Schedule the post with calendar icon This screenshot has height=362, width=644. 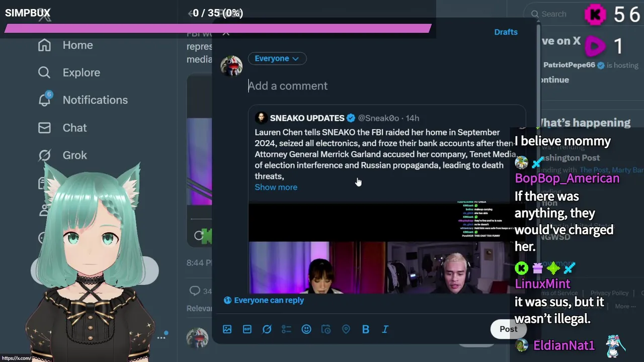[326, 329]
